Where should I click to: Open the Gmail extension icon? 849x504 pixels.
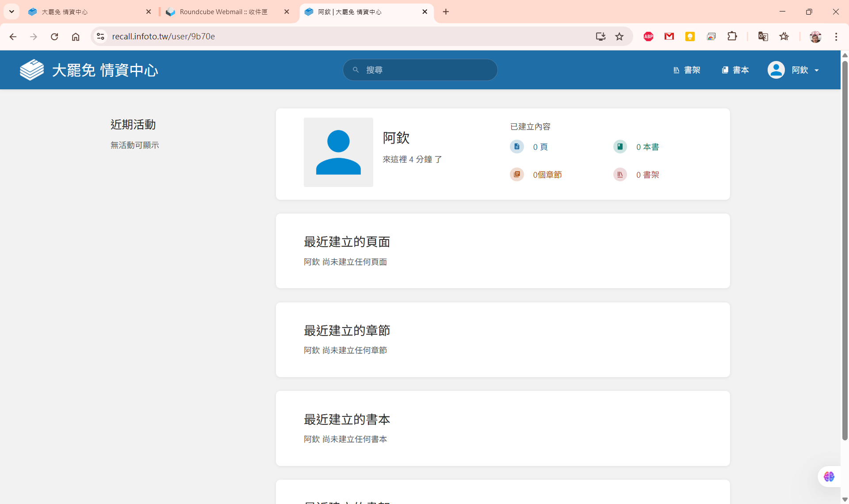point(669,36)
